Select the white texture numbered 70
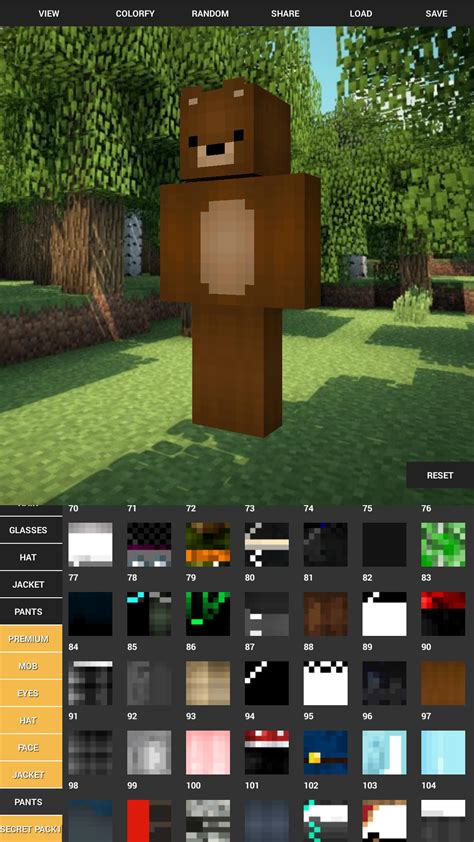 90,545
